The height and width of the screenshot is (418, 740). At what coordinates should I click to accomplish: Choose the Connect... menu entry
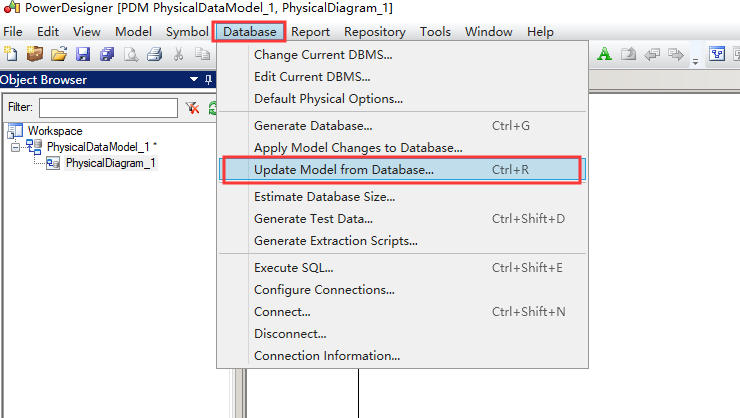click(403, 312)
